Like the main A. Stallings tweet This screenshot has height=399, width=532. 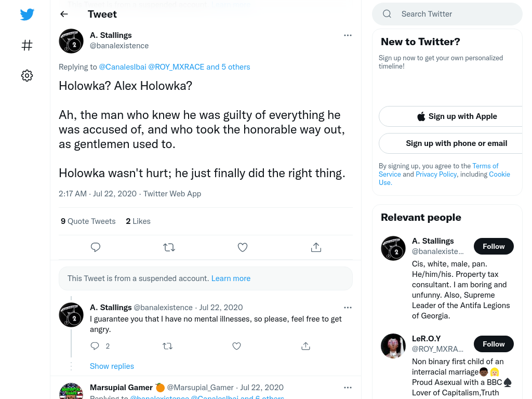(243, 247)
